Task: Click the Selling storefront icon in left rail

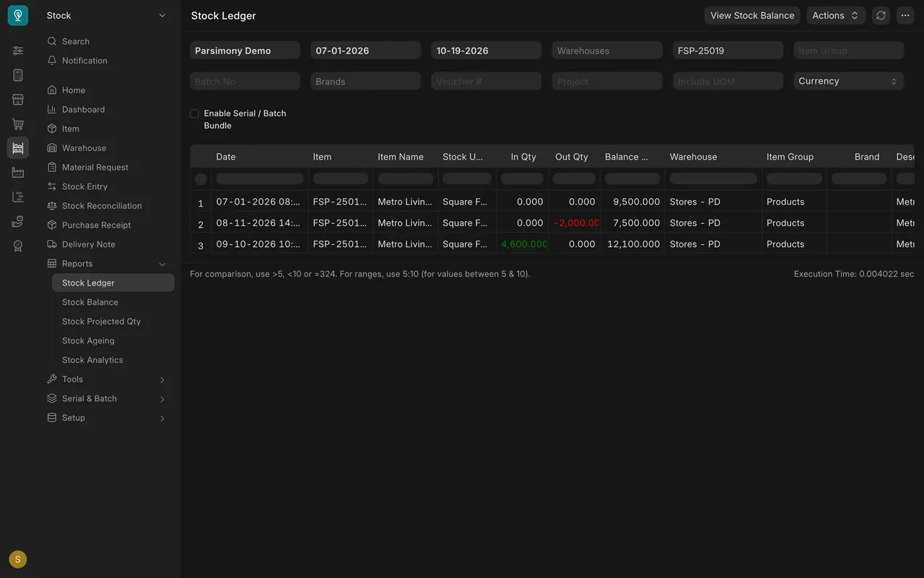Action: [x=18, y=100]
